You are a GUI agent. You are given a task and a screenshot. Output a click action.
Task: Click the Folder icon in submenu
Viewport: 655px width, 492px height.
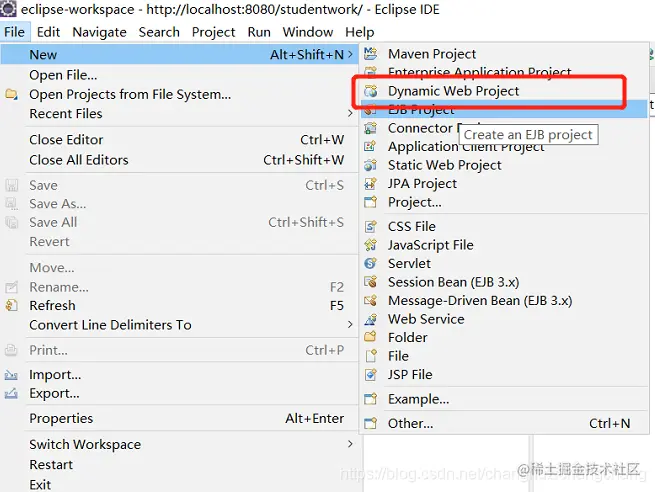[x=371, y=337]
